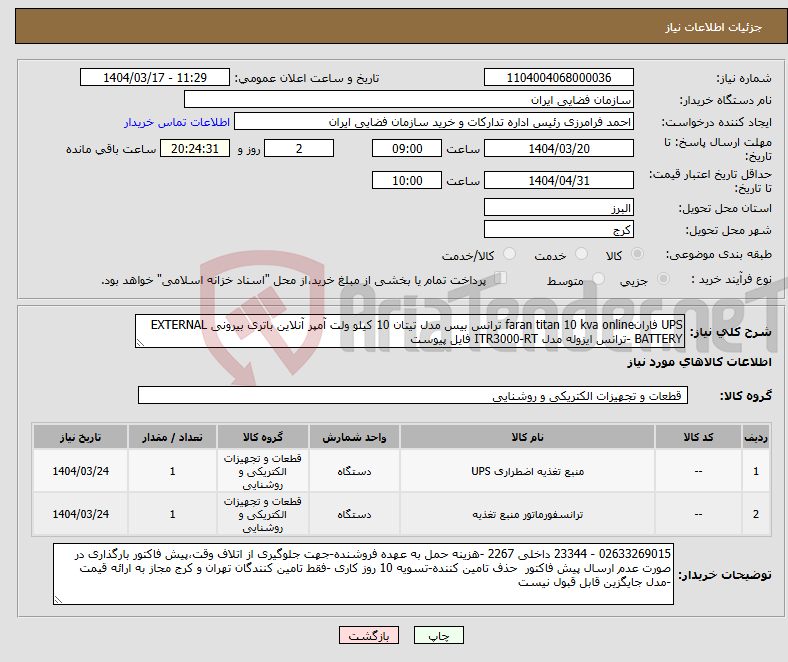Click the page header جزئیات اطلاعات نیاز
The width and height of the screenshot is (788, 662).
pyautogui.click(x=714, y=27)
